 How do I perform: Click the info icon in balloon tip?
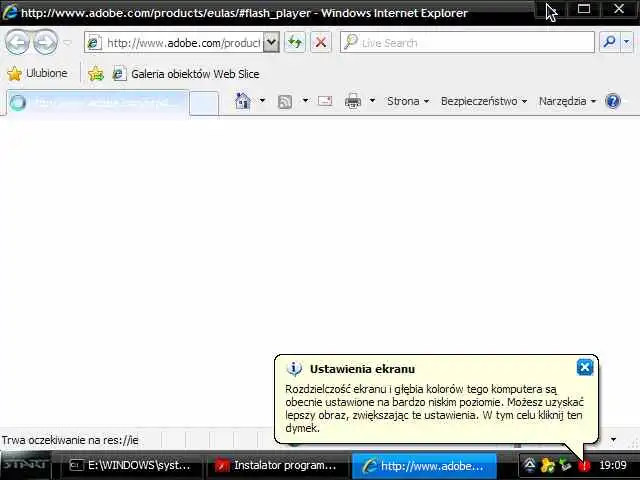pos(294,369)
